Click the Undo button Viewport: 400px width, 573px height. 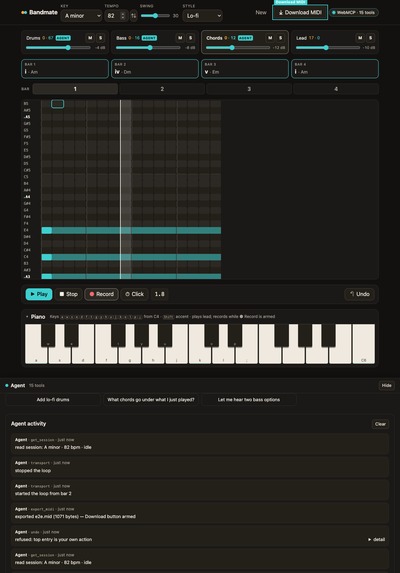360,294
